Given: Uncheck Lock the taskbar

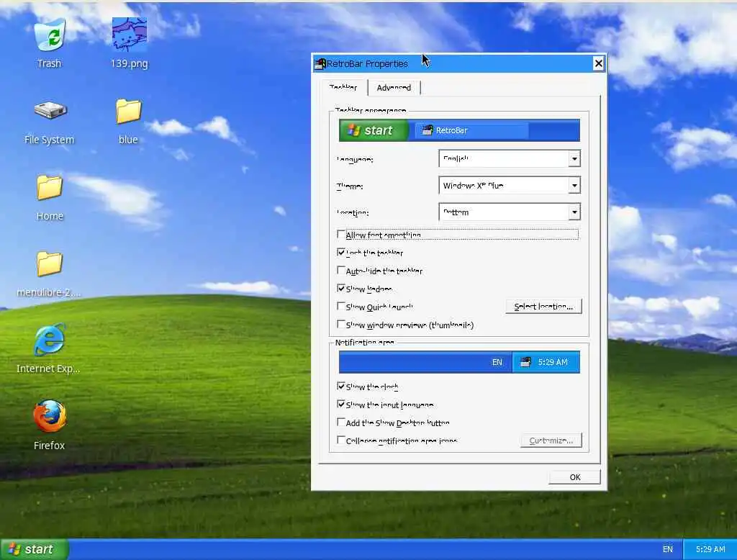Looking at the screenshot, I should 341,253.
